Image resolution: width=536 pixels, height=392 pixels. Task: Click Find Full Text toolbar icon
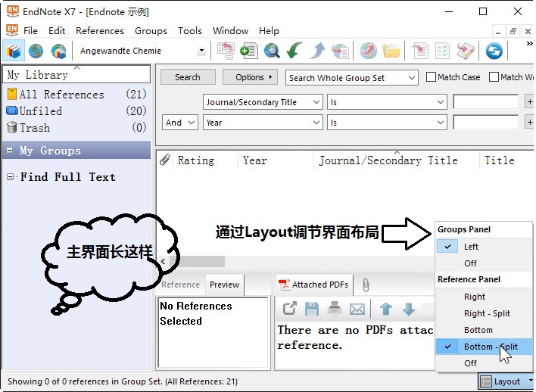340,51
